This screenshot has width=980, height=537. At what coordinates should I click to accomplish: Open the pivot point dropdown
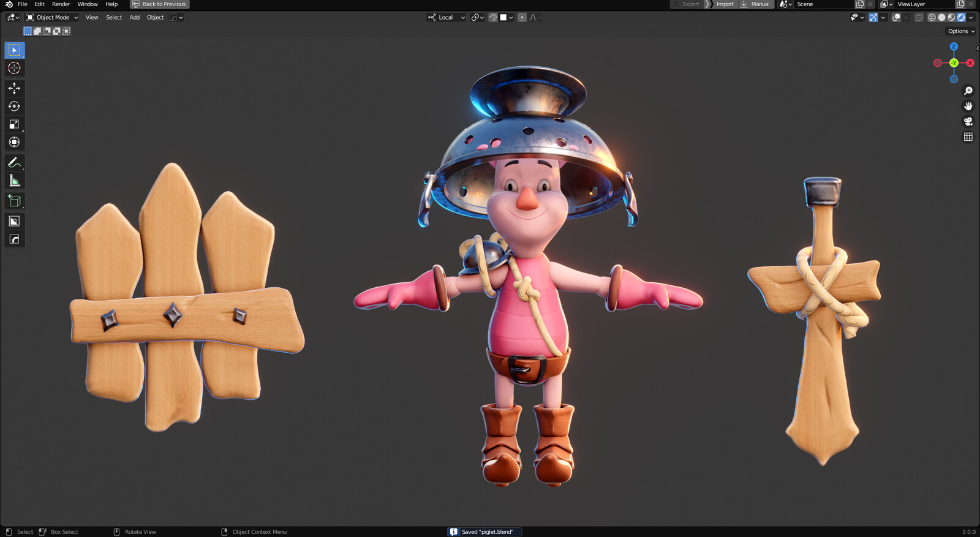(477, 18)
